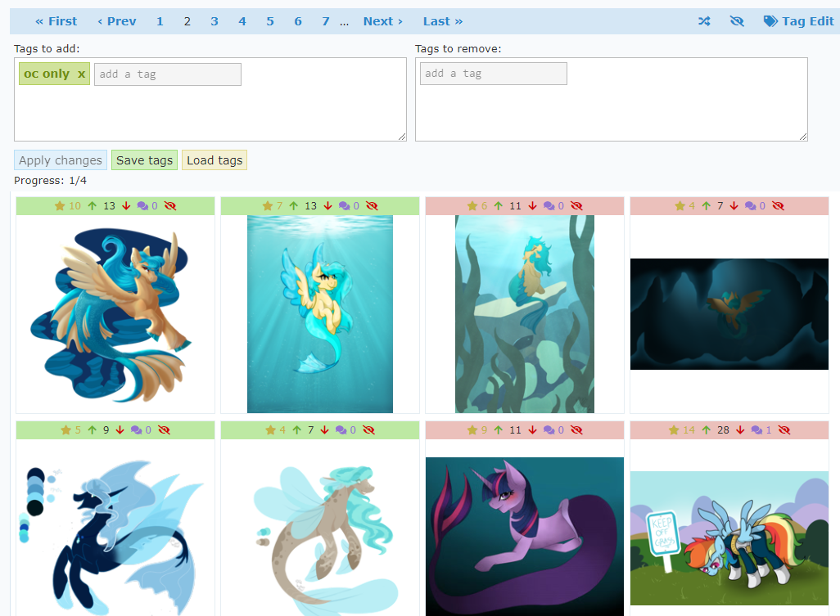Upvote the Rainbow Dash image scored 28
The image size is (840, 616).
(x=706, y=430)
